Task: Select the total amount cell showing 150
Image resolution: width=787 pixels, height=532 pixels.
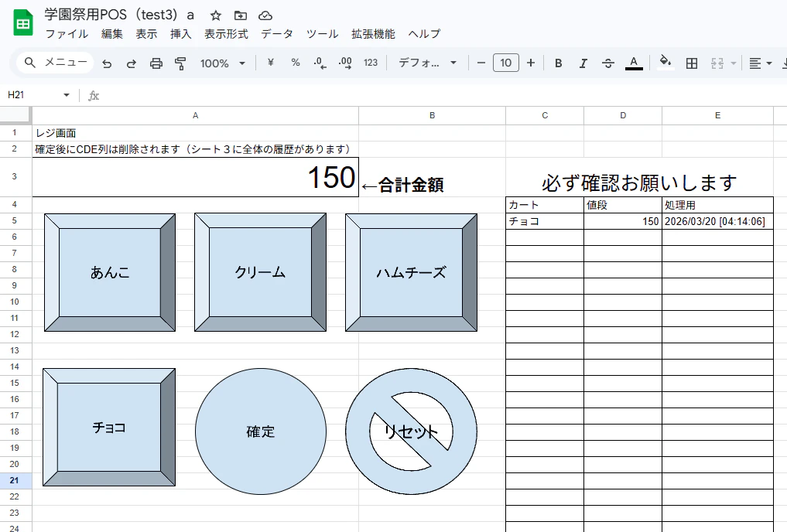Action: point(195,177)
